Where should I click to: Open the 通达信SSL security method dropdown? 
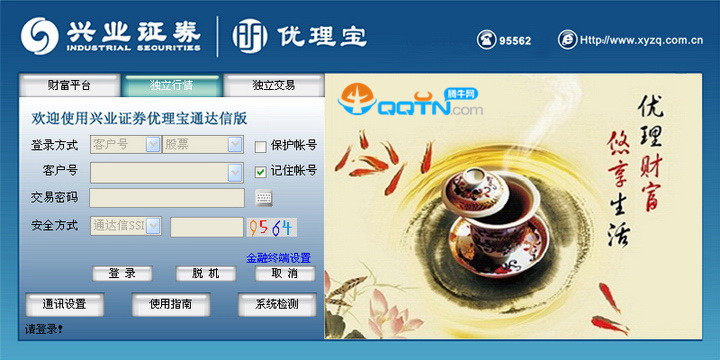pos(153,225)
